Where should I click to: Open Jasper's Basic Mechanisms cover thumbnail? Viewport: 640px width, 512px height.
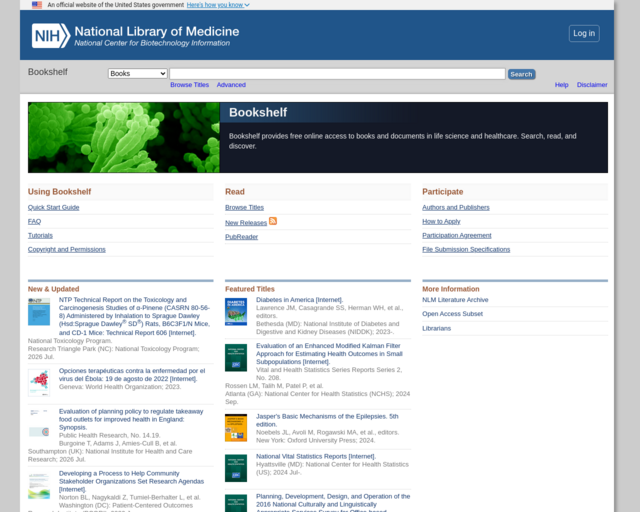pos(236,428)
